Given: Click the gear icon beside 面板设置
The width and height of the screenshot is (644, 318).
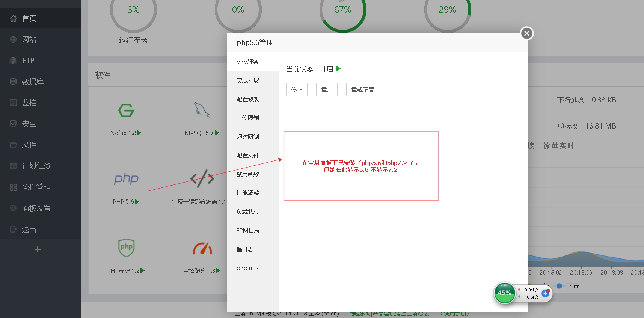Looking at the screenshot, I should pyautogui.click(x=14, y=208).
